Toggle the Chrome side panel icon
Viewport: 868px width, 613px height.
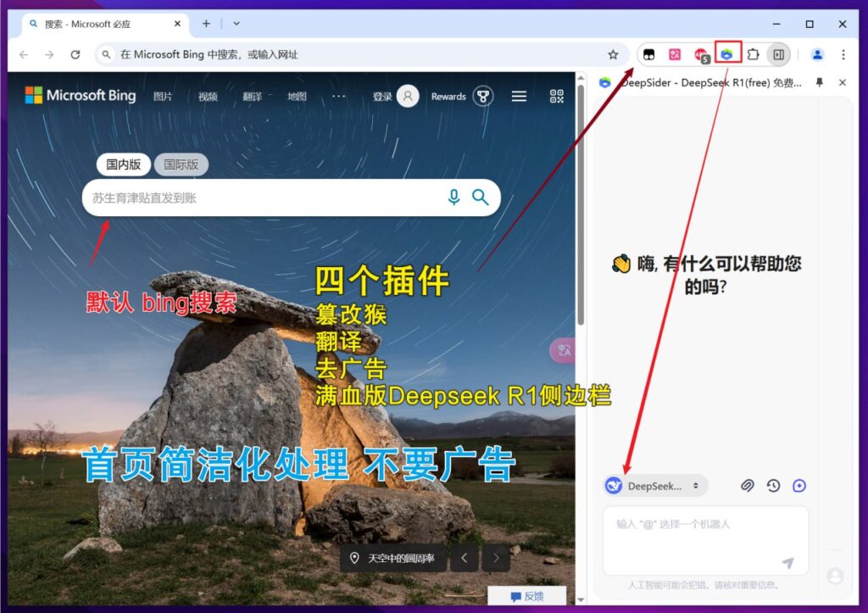(x=776, y=53)
